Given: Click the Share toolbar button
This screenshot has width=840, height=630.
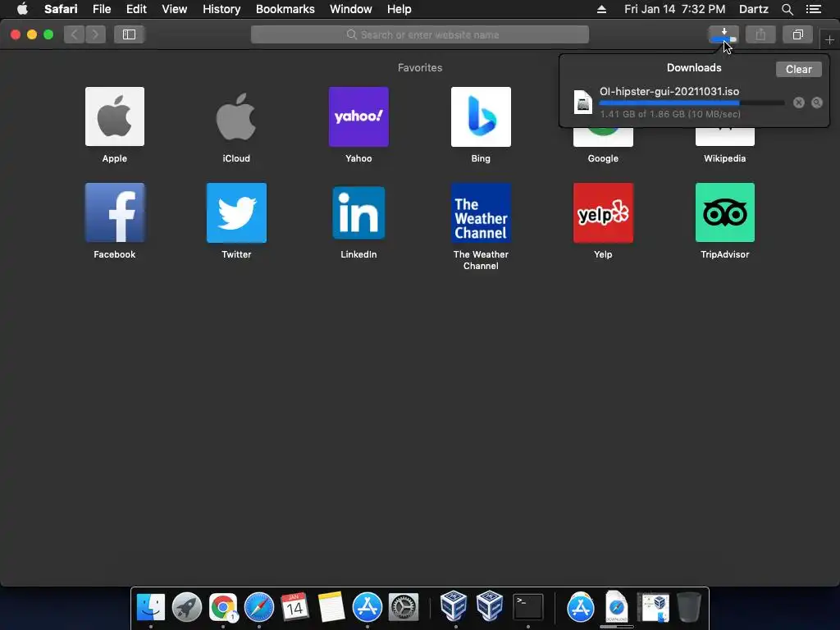Looking at the screenshot, I should [760, 34].
